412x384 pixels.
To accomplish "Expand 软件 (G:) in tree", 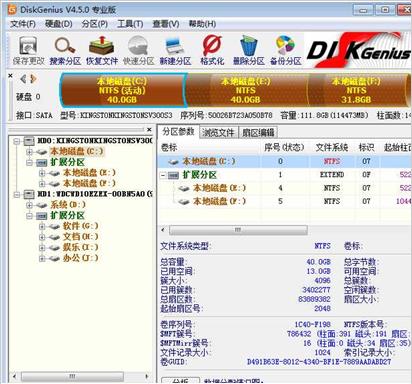I will [x=42, y=226].
